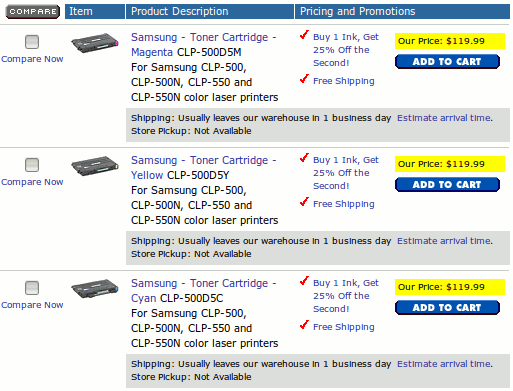Open the Yellow toner cartridge thumbnail image
Screen dimensions: 513x391
click(x=95, y=166)
